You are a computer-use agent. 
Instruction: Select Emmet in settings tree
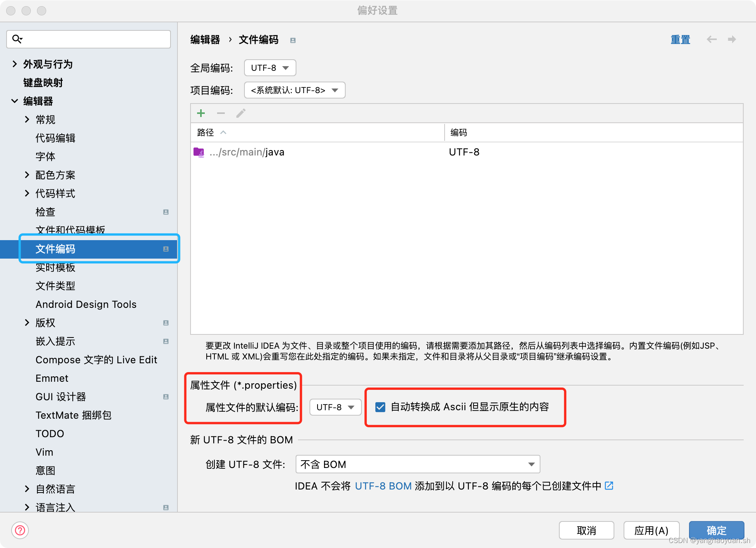(x=52, y=378)
